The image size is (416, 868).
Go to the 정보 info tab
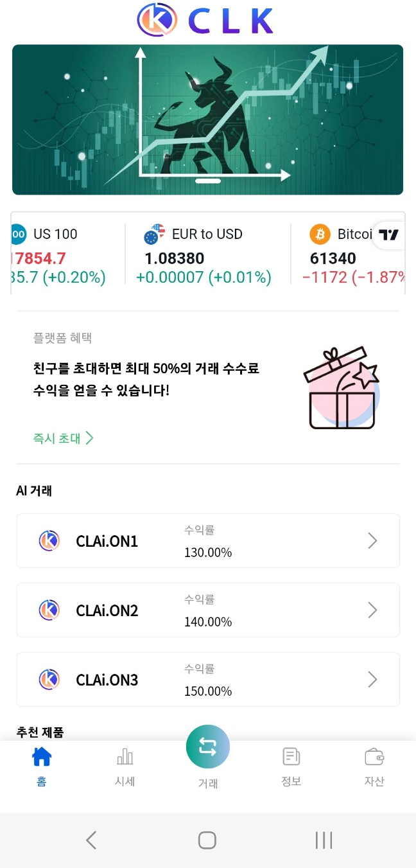tap(291, 766)
